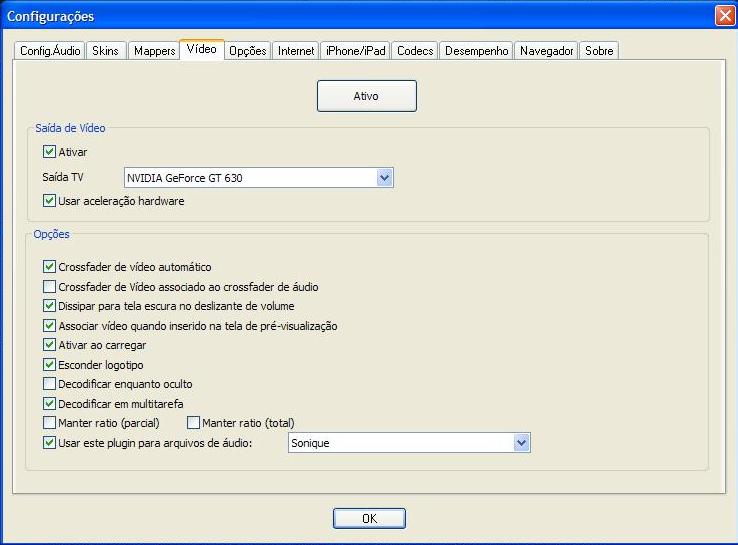Screen dimensions: 738x545
Task: Toggle Decodificar em multitarefa checkbox
Action: coord(49,404)
